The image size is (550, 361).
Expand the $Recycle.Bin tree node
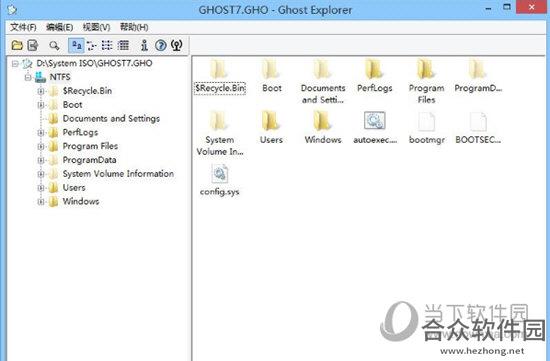click(41, 91)
